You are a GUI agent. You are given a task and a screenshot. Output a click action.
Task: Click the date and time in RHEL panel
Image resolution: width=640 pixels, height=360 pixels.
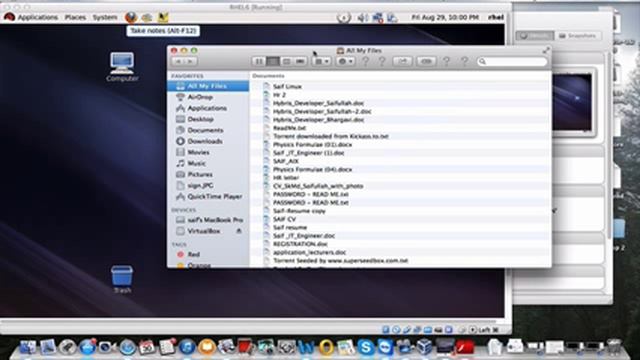[445, 17]
